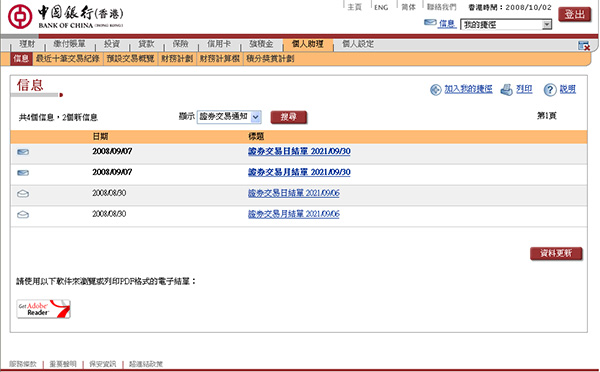The image size is (600, 372).
Task: Open 證券交易月結單 2021/09/06 message
Action: (x=293, y=214)
